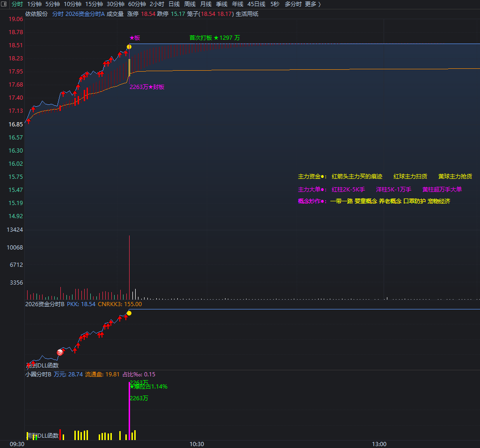Screen dimensions: 480x448
Task: Switch to 日线 daily chart
Action: click(x=174, y=4)
